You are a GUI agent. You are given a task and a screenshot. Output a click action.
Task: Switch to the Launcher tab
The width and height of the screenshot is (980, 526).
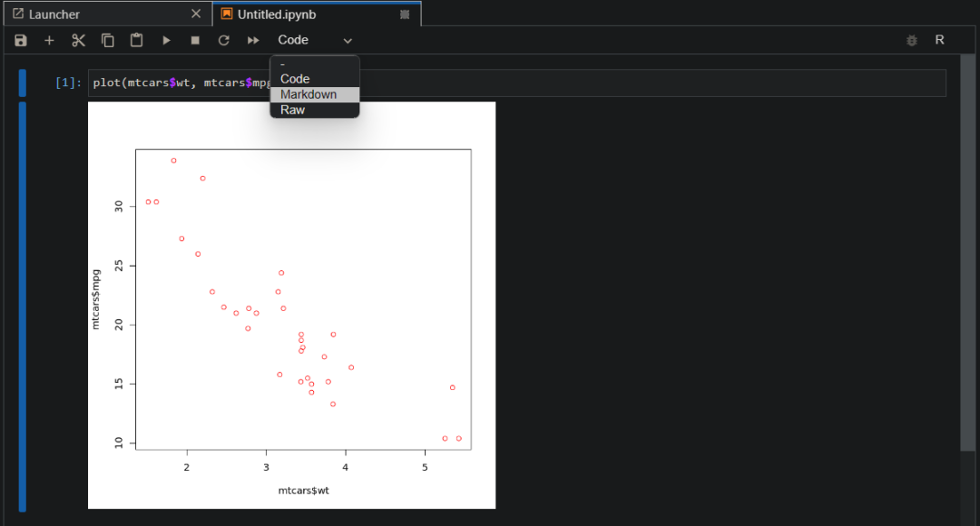tap(107, 14)
